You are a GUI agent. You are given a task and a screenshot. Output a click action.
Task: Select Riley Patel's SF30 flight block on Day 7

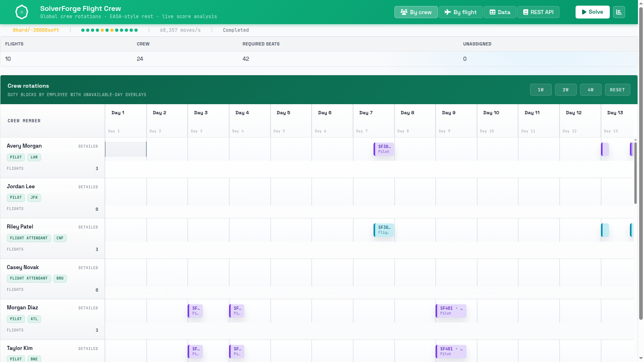click(384, 230)
